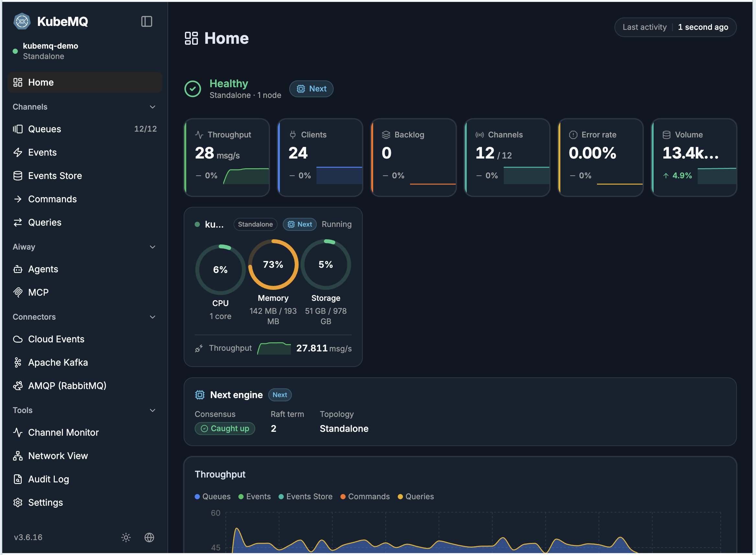The image size is (756, 555).
Task: Click the 27.811 msg/s value
Action: [324, 348]
